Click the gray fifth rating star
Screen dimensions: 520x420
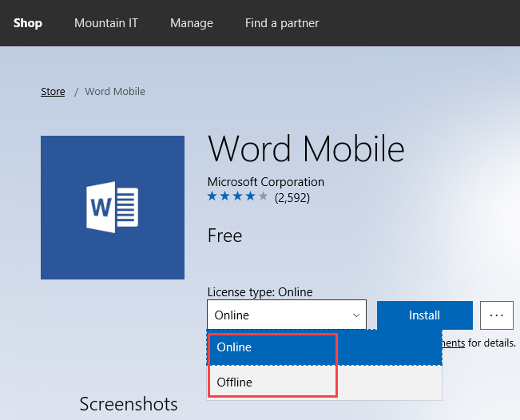[x=264, y=196]
